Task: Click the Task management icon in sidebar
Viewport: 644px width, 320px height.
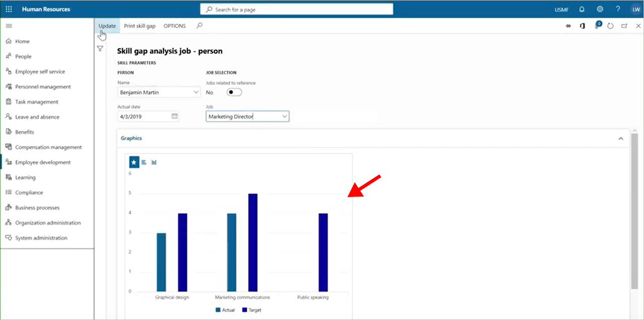Action: tap(9, 102)
